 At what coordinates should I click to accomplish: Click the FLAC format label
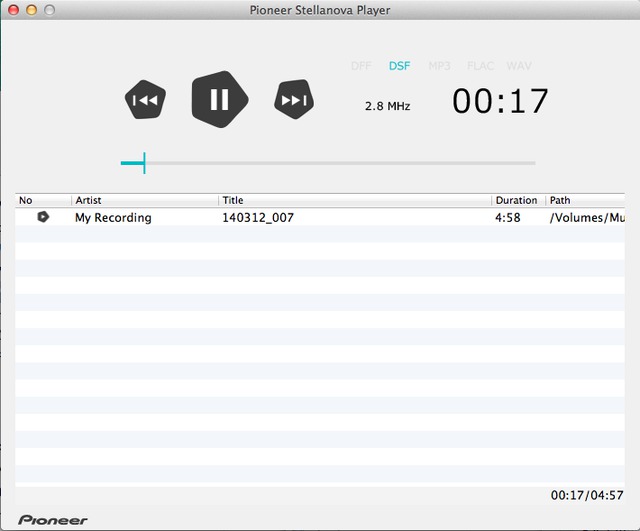point(480,66)
